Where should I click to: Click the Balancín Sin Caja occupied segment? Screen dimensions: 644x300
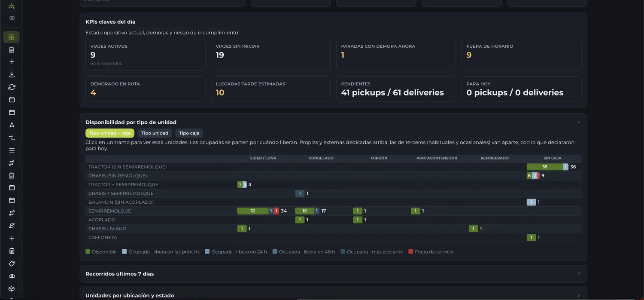(x=532, y=202)
